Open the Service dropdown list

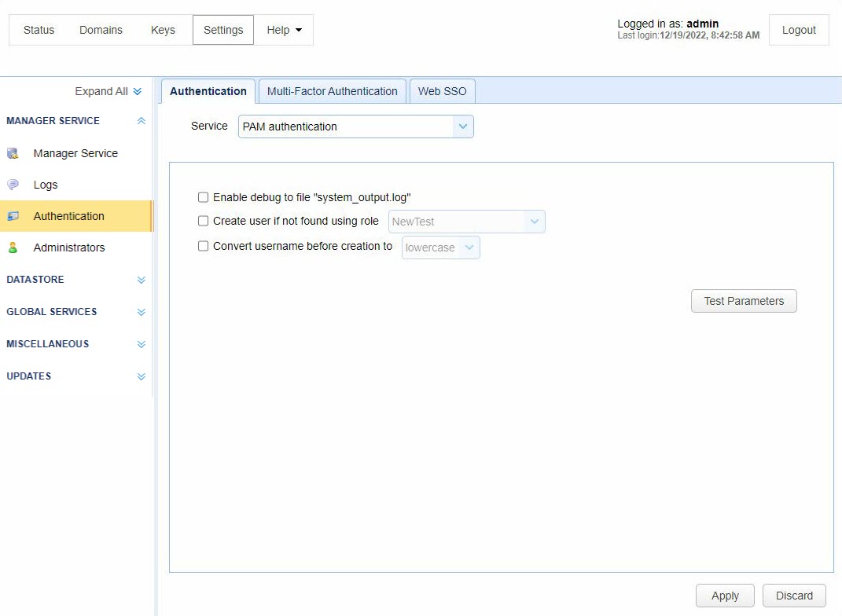coord(462,126)
